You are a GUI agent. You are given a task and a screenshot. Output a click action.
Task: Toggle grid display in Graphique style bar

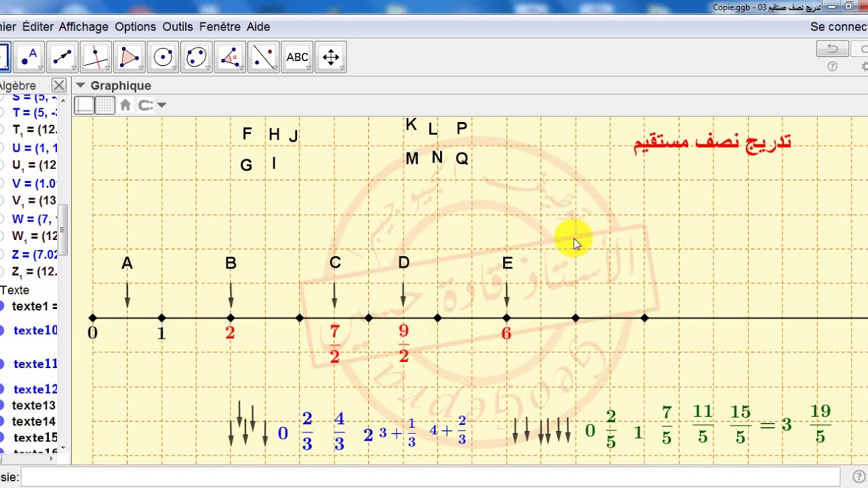(104, 105)
